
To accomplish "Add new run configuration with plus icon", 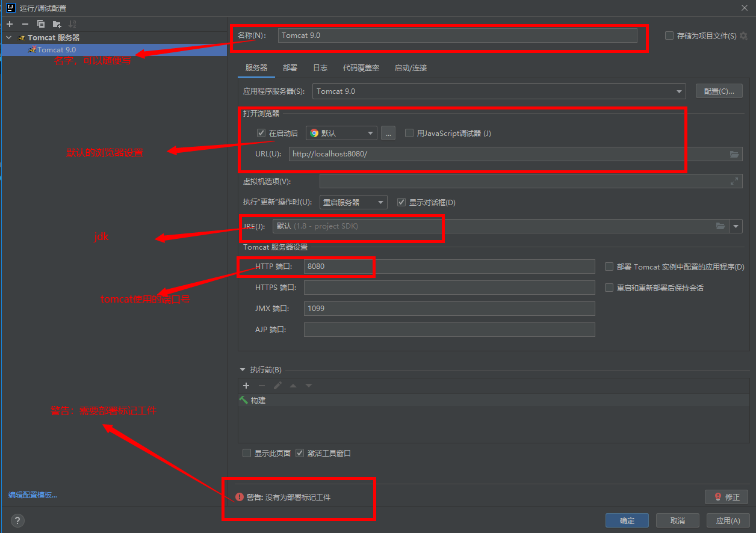I will (10, 24).
